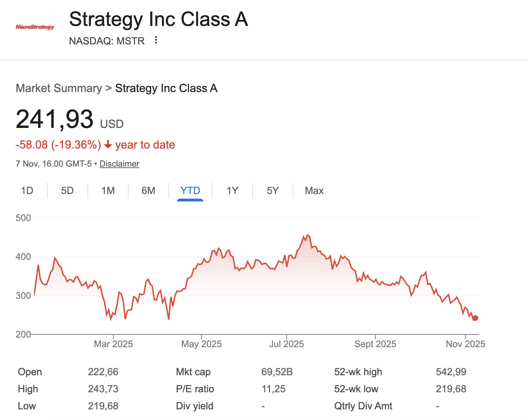Click the 52-wk high value 542,99

(451, 372)
